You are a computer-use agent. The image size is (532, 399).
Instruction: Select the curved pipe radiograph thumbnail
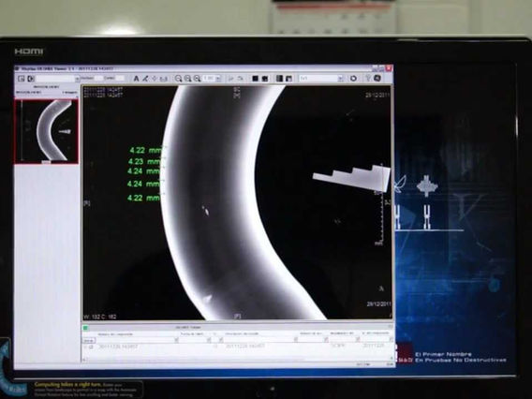coord(47,131)
